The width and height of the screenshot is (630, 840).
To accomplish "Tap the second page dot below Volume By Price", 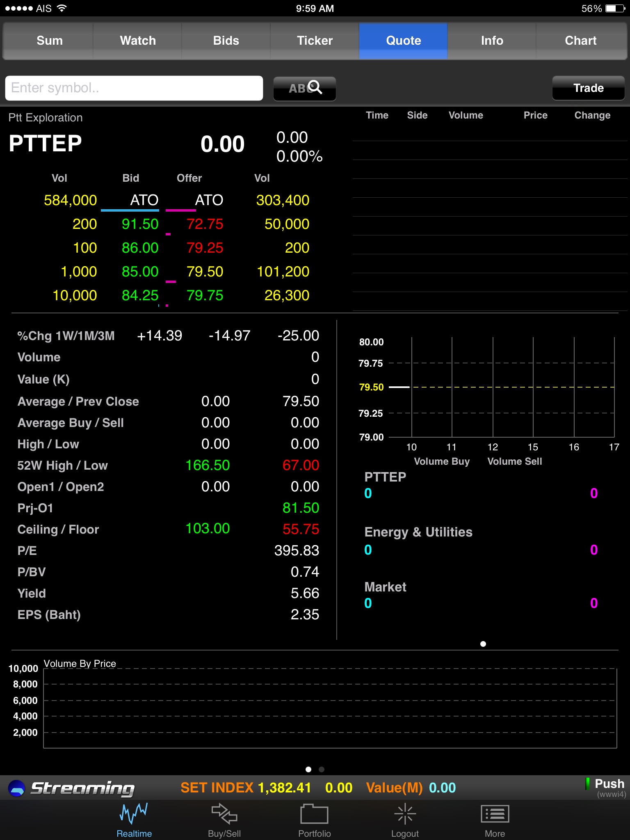I will [322, 769].
